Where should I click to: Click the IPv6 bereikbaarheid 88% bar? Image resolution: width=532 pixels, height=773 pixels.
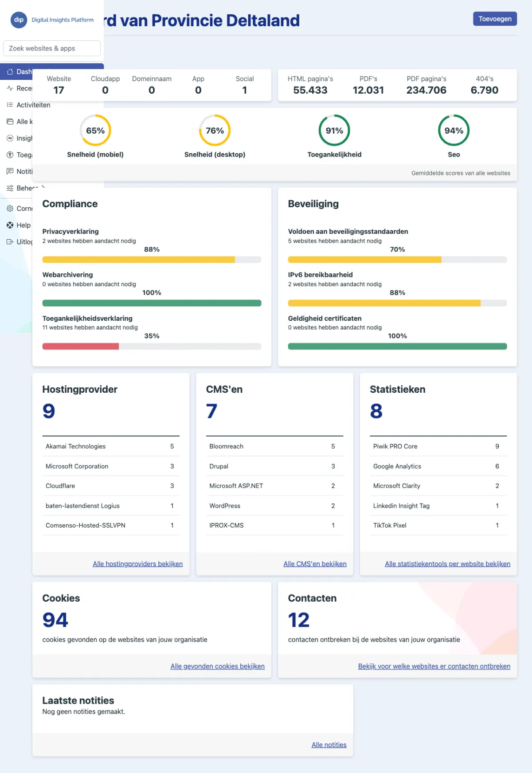[x=397, y=303]
